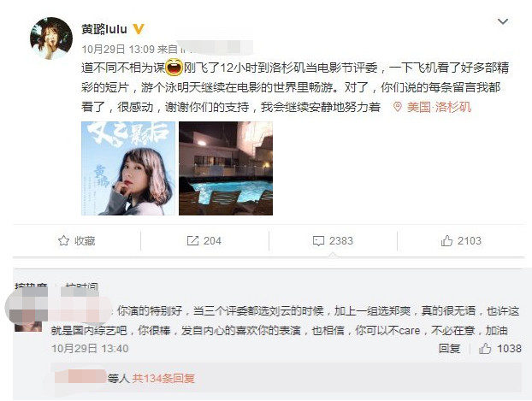Click the location pin icon
Screen dimensions: 532x401
pyautogui.click(x=398, y=107)
